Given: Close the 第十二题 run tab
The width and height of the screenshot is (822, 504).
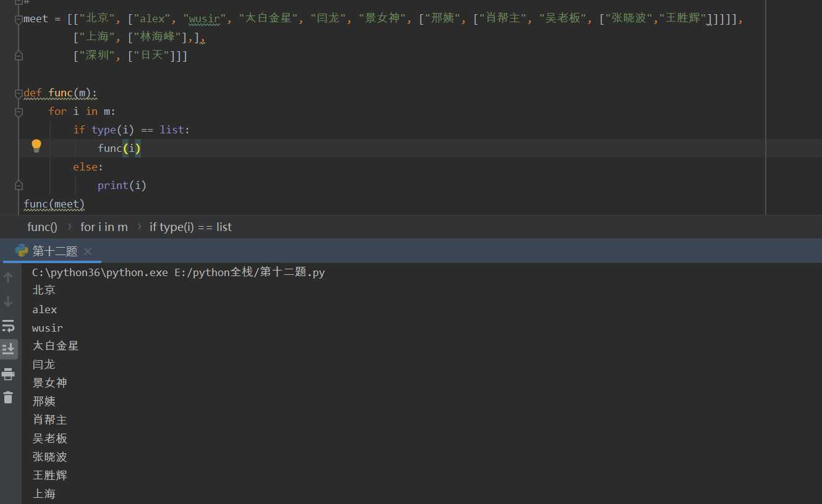Looking at the screenshot, I should 88,251.
